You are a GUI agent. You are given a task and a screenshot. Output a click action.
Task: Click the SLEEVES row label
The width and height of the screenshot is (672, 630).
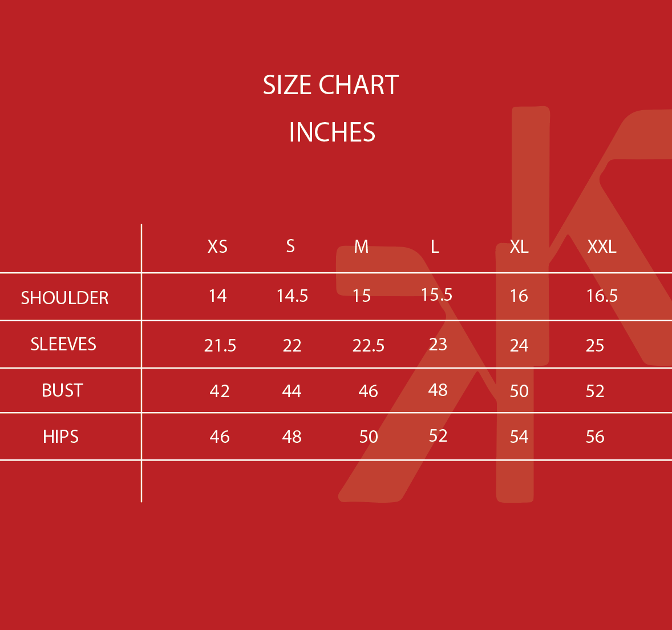[x=63, y=344]
